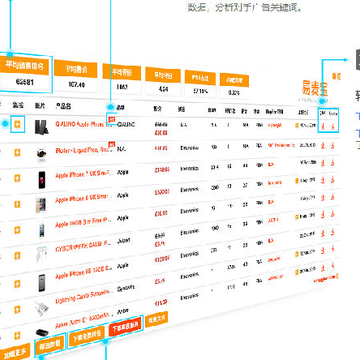
Task: Click the 图片 column header
Action: pyautogui.click(x=40, y=106)
